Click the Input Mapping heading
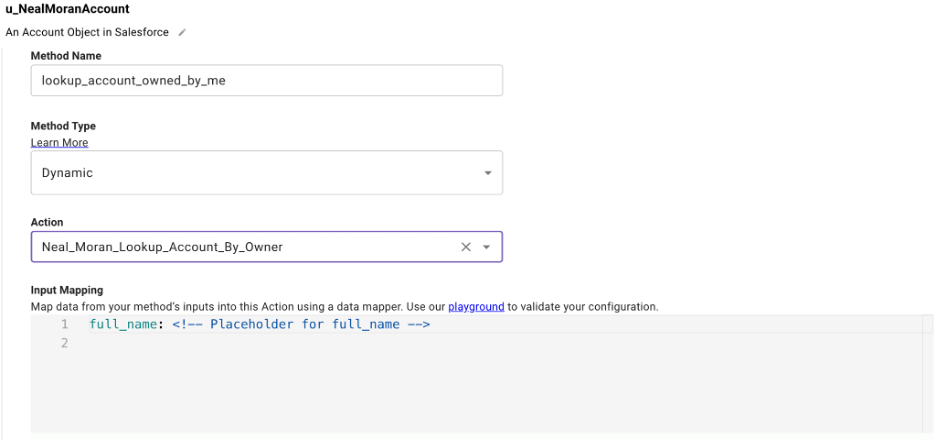 pos(67,290)
